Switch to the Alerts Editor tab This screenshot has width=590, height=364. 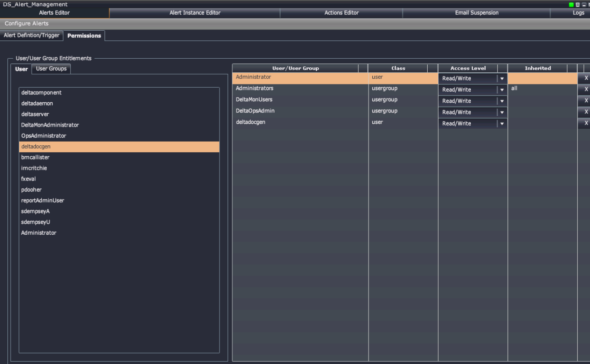pyautogui.click(x=55, y=13)
